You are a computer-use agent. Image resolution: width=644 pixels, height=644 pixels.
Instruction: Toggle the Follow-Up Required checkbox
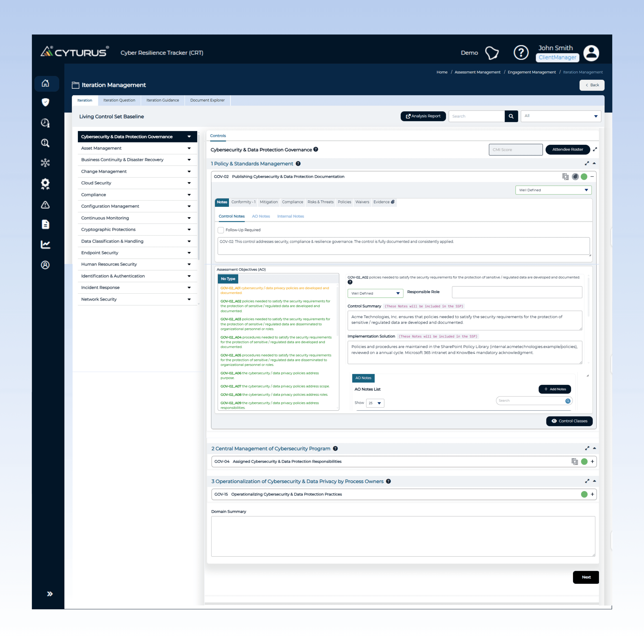point(221,230)
